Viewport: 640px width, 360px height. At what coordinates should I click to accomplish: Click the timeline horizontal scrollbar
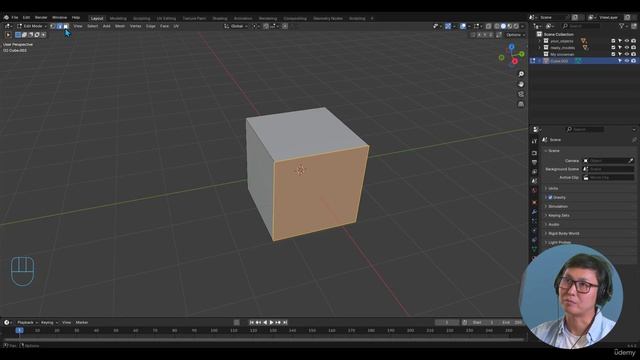(x=263, y=340)
